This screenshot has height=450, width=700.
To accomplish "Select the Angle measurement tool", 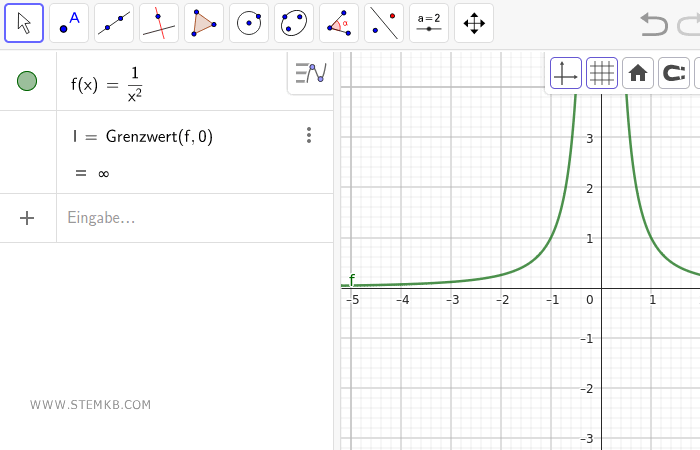I will [339, 23].
